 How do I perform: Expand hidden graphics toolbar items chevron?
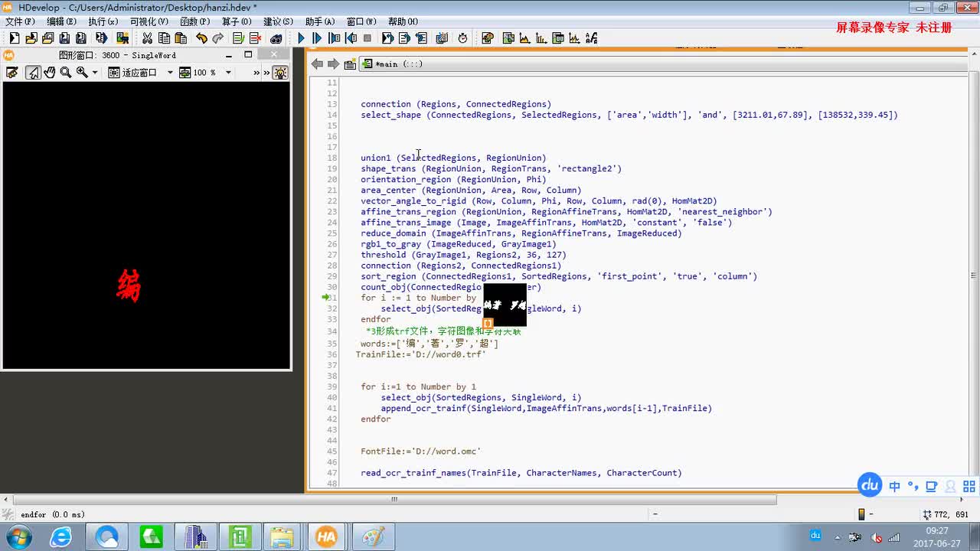coord(256,73)
